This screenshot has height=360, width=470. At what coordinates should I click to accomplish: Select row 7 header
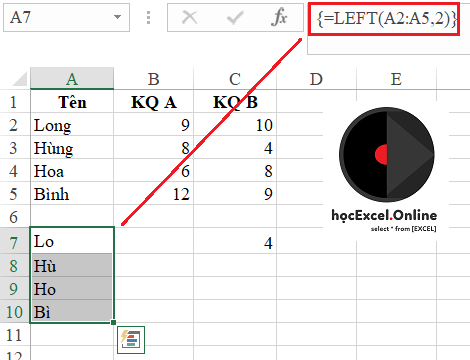click(15, 241)
